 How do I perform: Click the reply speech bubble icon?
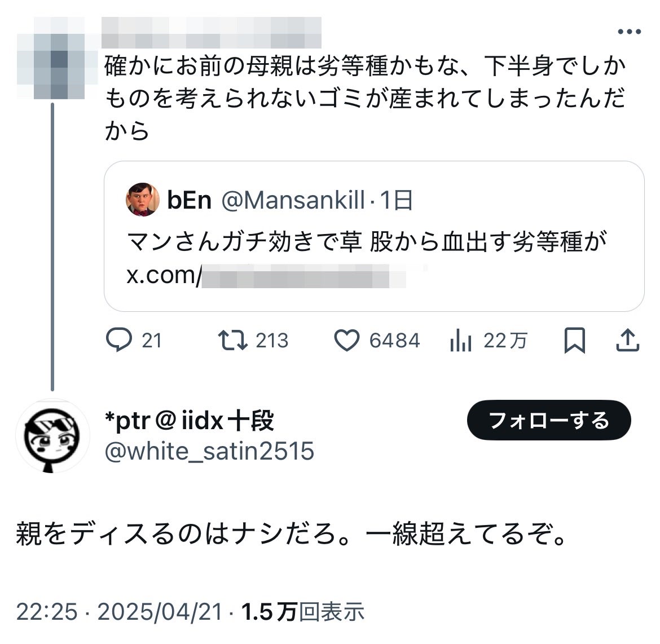pos(119,340)
